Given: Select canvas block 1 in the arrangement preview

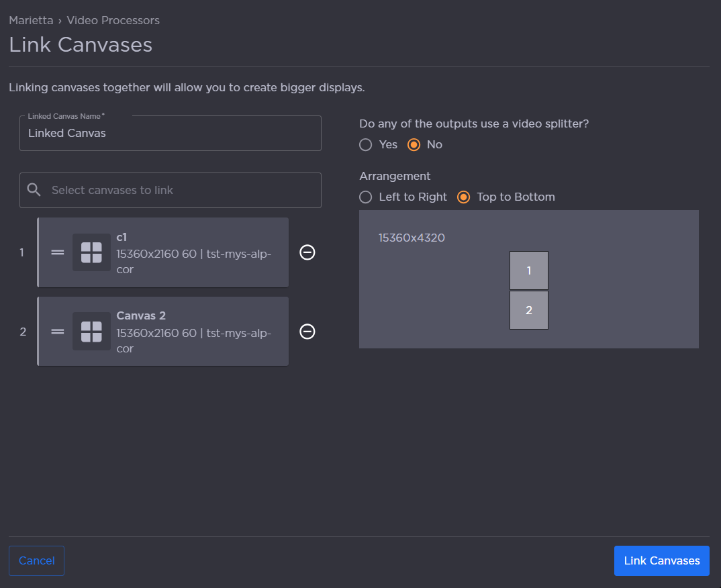Looking at the screenshot, I should [528, 270].
